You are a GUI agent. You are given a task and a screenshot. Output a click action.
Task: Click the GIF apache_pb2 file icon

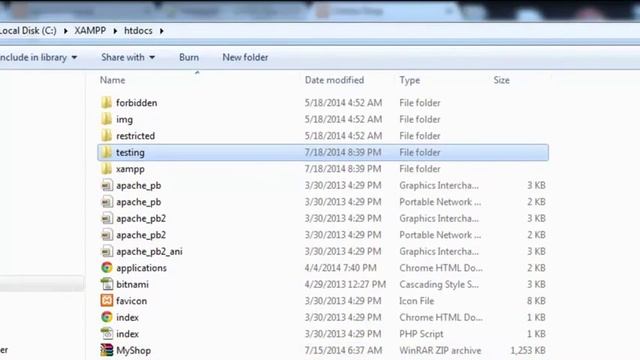[107, 218]
